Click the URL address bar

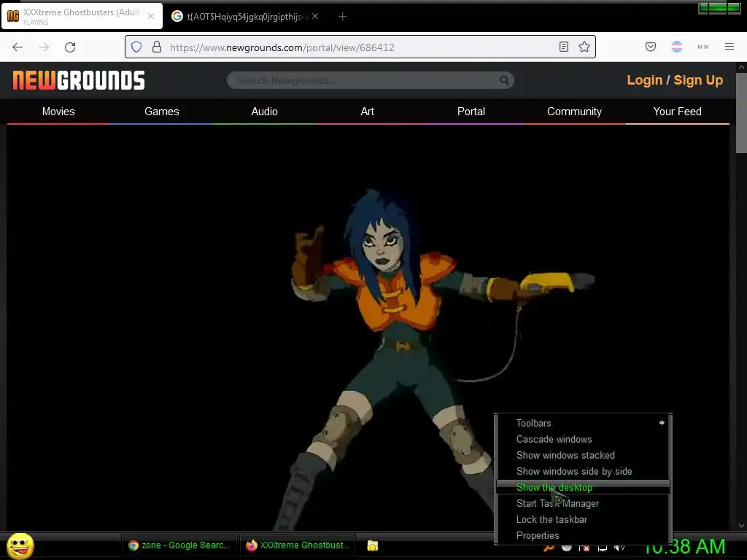(x=360, y=47)
